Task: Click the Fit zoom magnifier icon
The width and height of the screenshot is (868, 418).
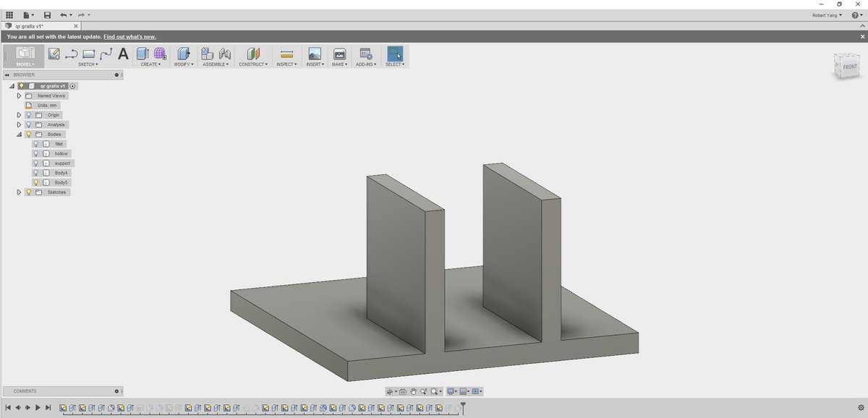Action: point(434,391)
